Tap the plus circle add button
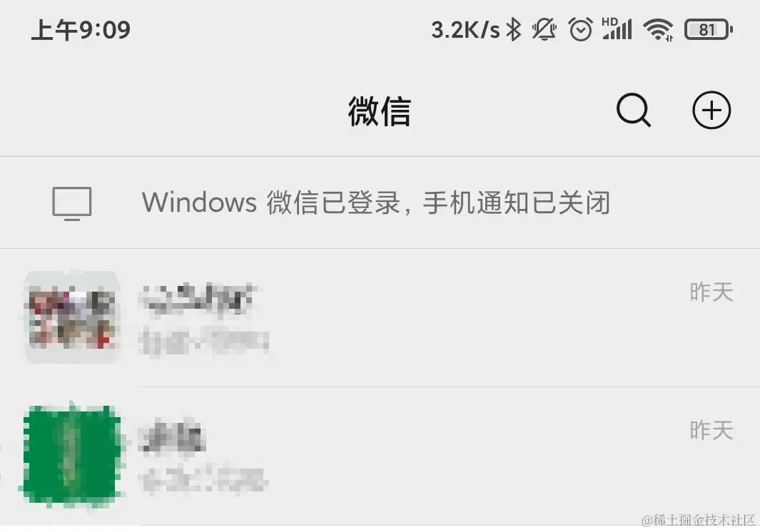The image size is (760, 532). point(711,111)
